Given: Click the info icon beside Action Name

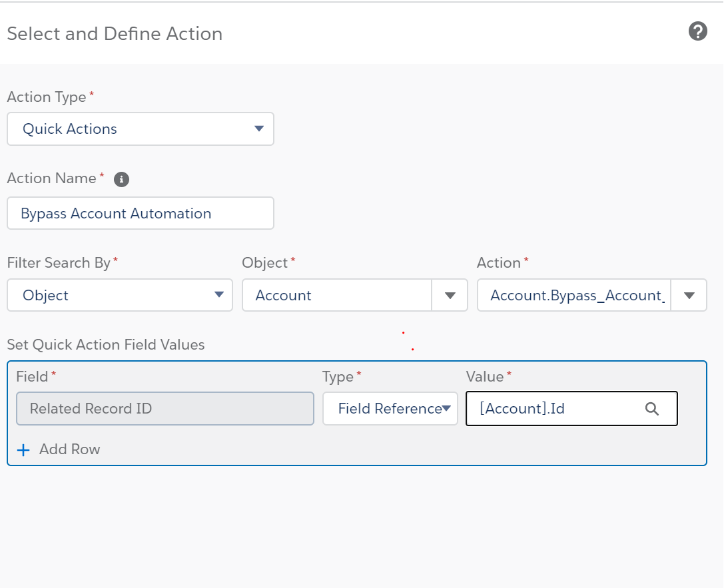Looking at the screenshot, I should [121, 179].
